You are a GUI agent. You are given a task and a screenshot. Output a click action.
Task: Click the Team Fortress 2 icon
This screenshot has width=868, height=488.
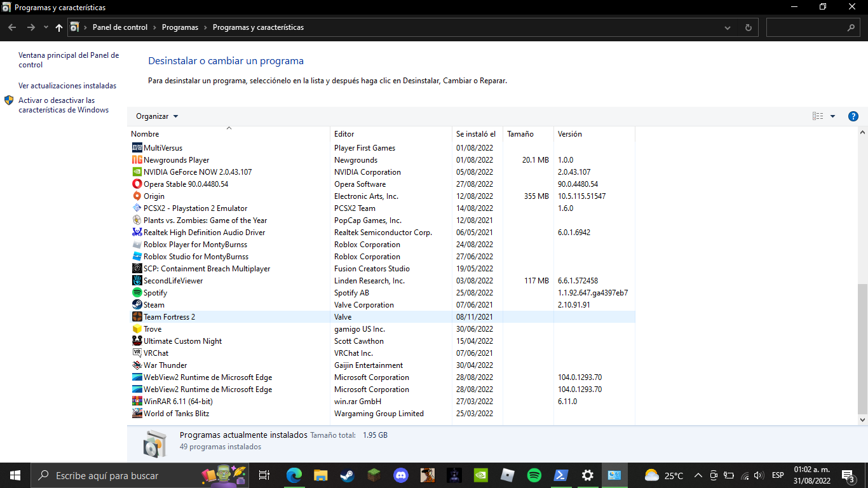(x=137, y=317)
